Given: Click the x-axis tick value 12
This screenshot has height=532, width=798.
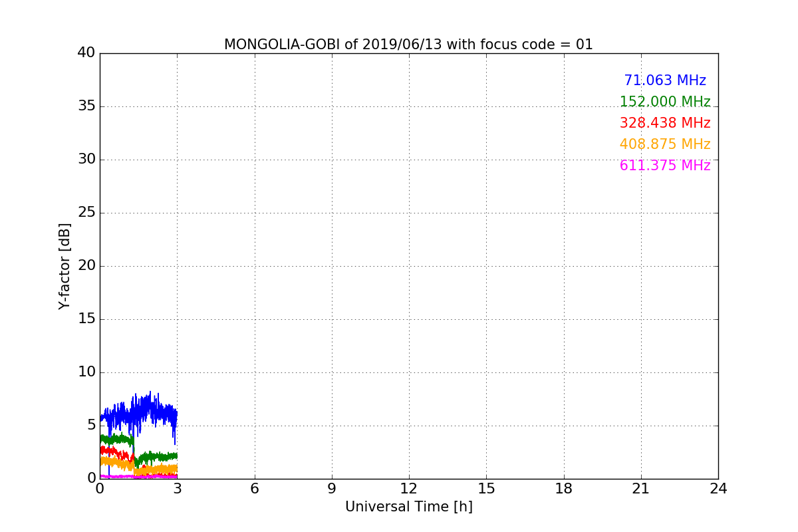Looking at the screenshot, I should click(x=409, y=489).
